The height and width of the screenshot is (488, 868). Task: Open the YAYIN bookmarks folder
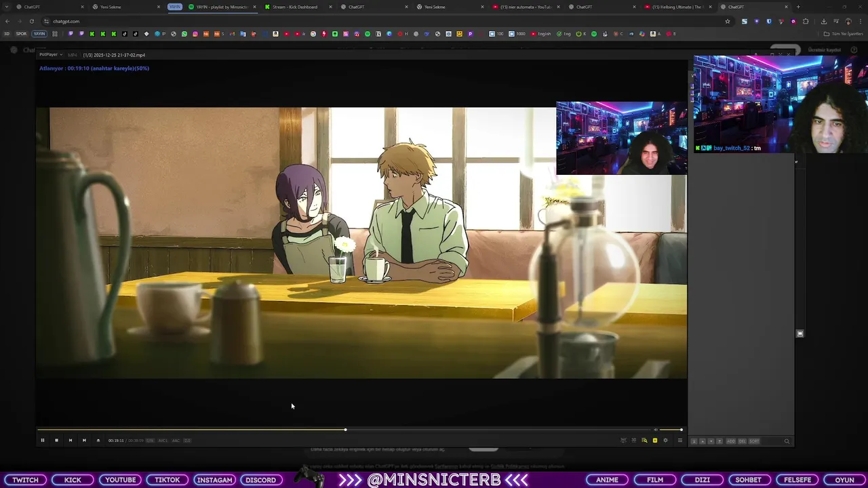tap(39, 33)
